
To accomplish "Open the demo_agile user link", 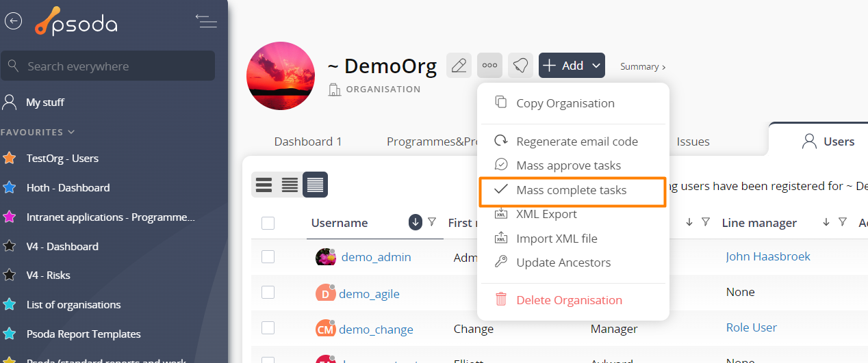I will pyautogui.click(x=369, y=293).
